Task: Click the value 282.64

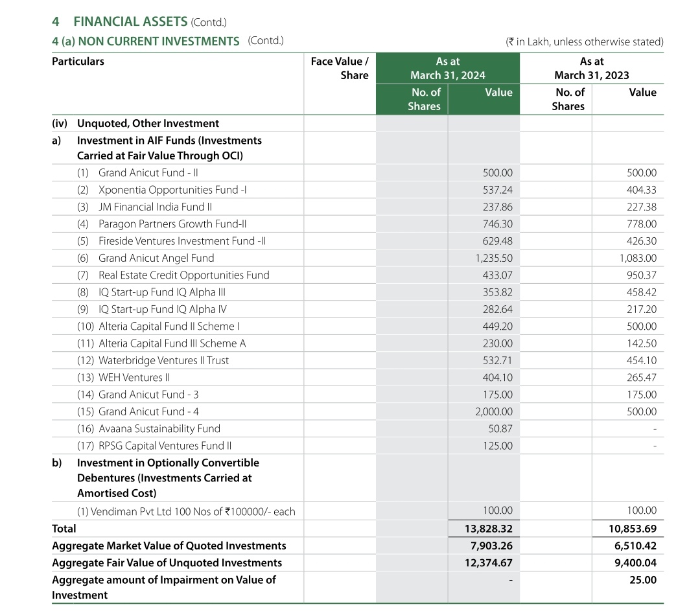Action: [x=497, y=309]
